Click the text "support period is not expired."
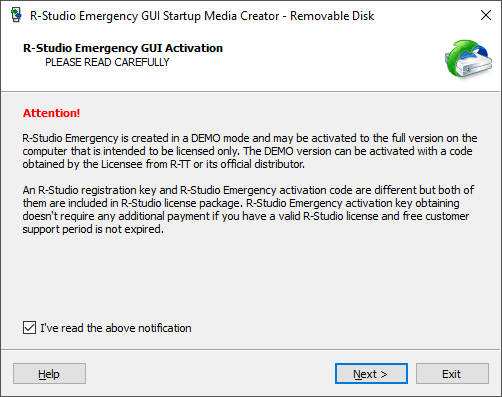Image resolution: width=502 pixels, height=397 pixels. point(93,229)
